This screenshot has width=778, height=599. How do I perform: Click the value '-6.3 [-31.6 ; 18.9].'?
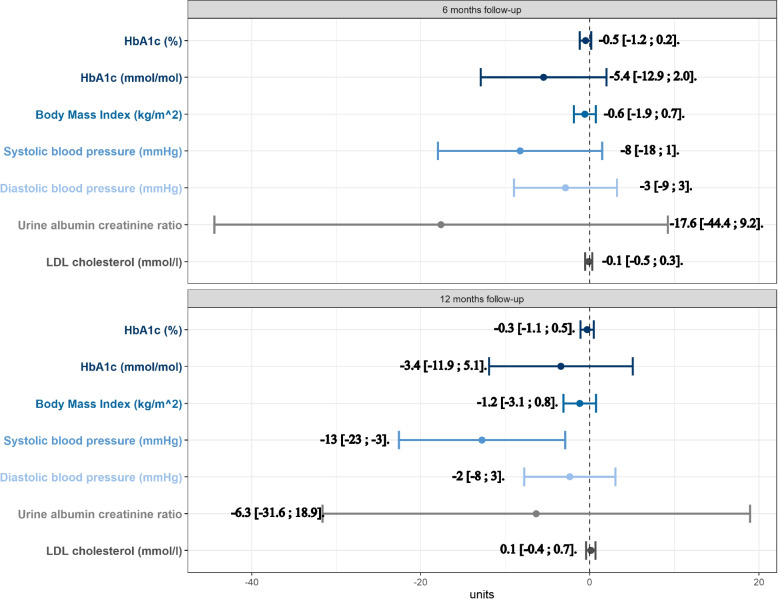point(277,513)
